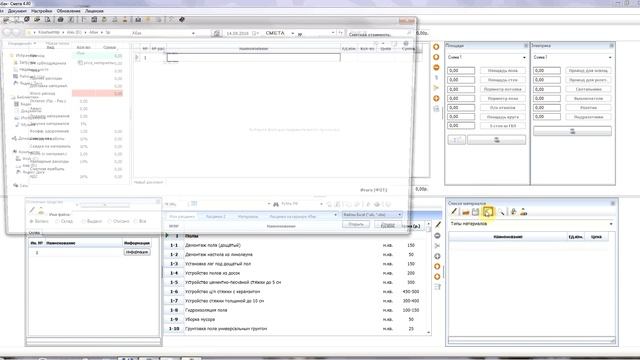The width and height of the screenshot is (640, 360).
Task: Click the orange plus circle beside the estimate table
Action: (436, 98)
